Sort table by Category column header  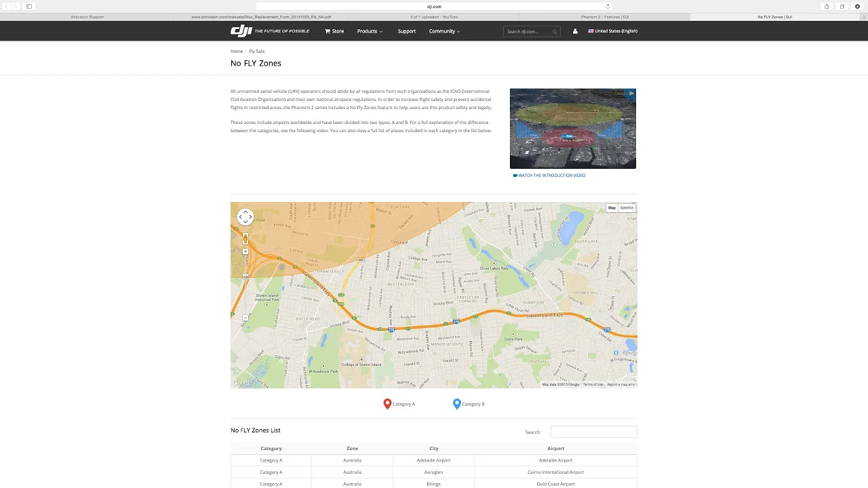(271, 448)
